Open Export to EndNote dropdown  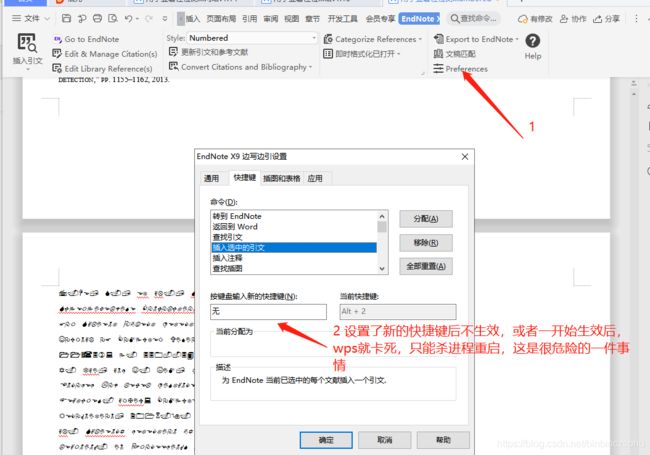click(476, 39)
